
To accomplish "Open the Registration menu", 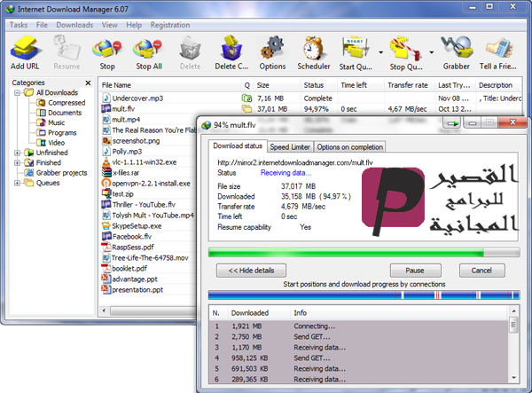I will pos(170,25).
